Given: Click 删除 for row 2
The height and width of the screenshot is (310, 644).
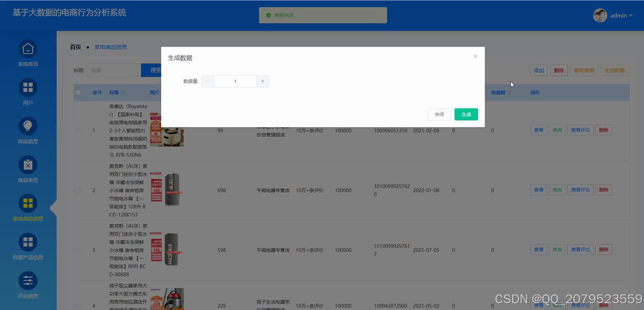Looking at the screenshot, I should click(604, 190).
